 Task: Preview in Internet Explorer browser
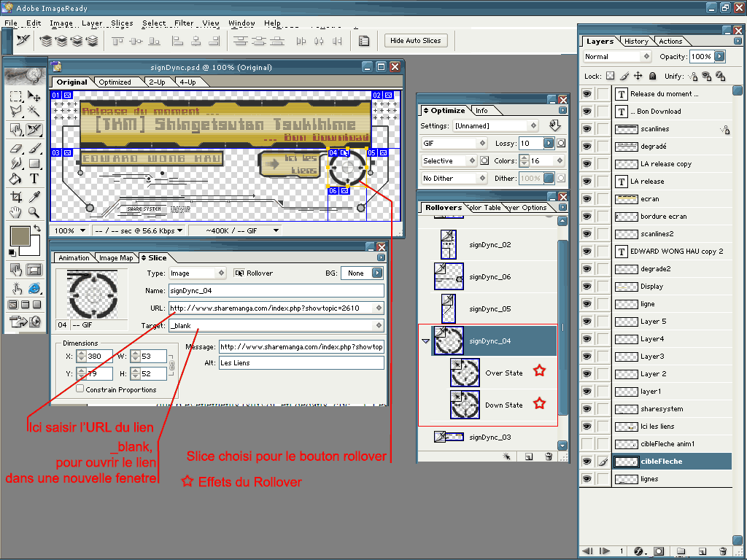coord(34,288)
